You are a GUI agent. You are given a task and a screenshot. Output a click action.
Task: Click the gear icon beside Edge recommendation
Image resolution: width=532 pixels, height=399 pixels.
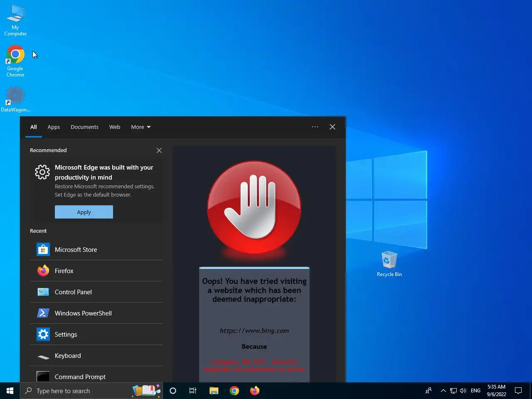point(42,172)
